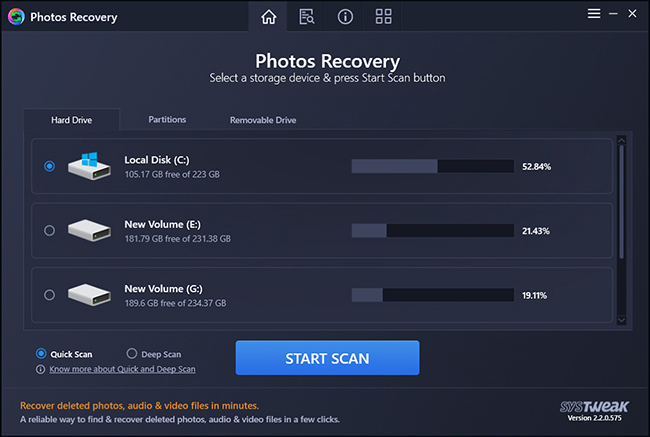The height and width of the screenshot is (437, 650).
Task: Choose the Quick Scan option
Action: (x=41, y=354)
